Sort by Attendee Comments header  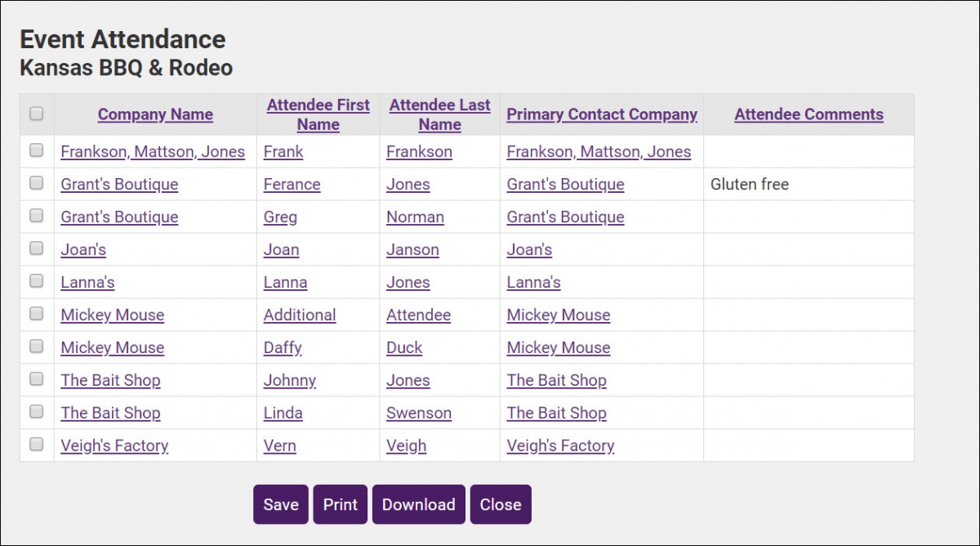(808, 114)
